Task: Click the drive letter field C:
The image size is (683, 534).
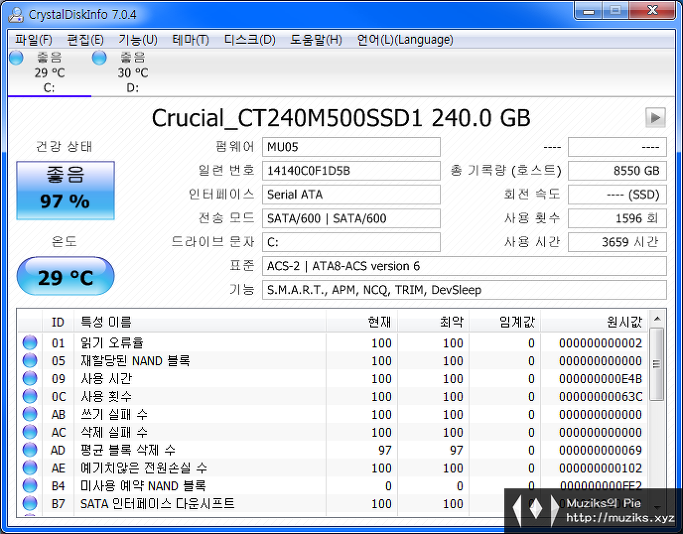Action: tap(351, 242)
